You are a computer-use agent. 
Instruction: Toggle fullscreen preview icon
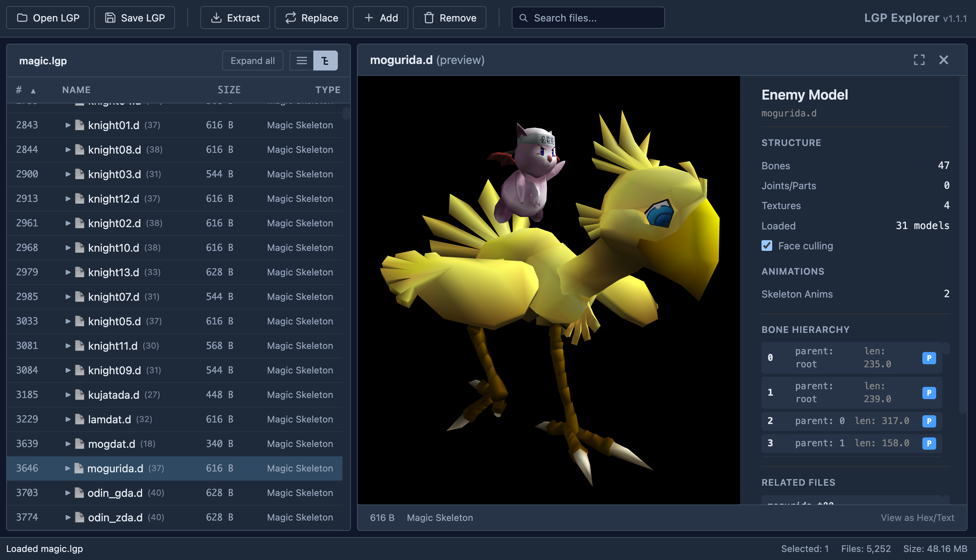pos(919,60)
